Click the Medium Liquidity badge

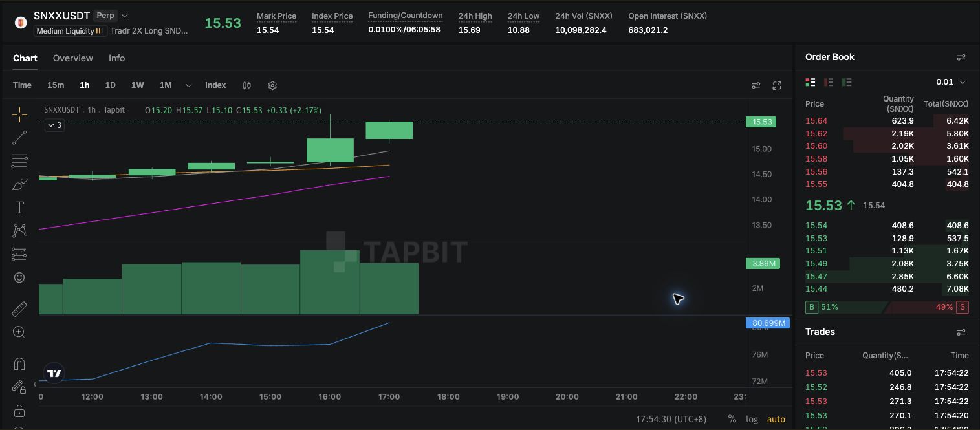tap(70, 31)
